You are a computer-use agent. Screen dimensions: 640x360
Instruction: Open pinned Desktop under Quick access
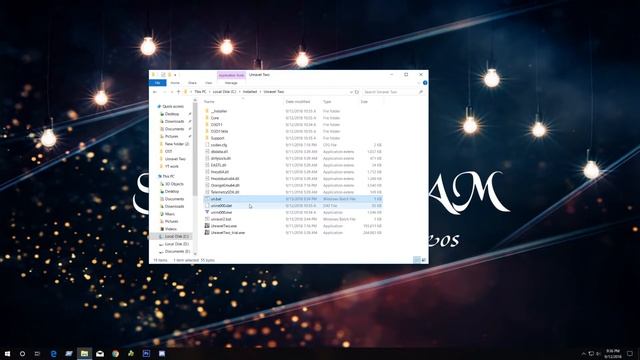click(172, 114)
